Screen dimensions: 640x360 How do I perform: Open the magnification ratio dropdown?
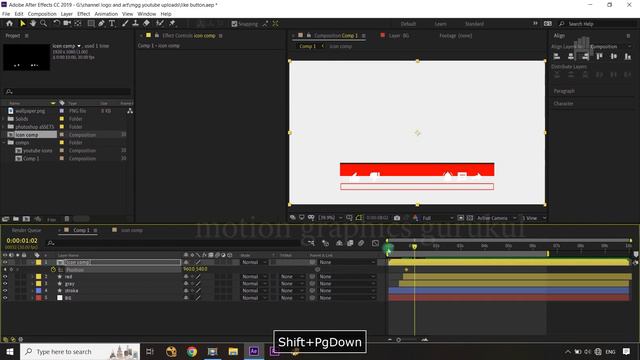[x=330, y=218]
